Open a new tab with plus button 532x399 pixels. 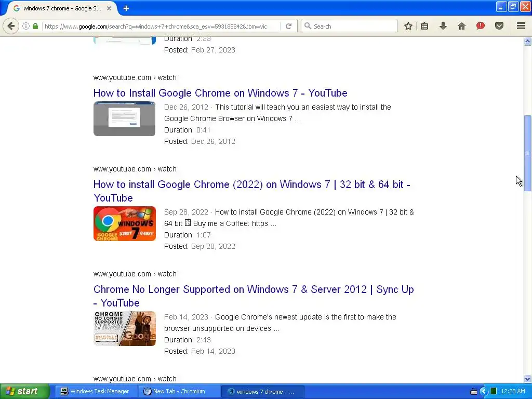pos(126,8)
